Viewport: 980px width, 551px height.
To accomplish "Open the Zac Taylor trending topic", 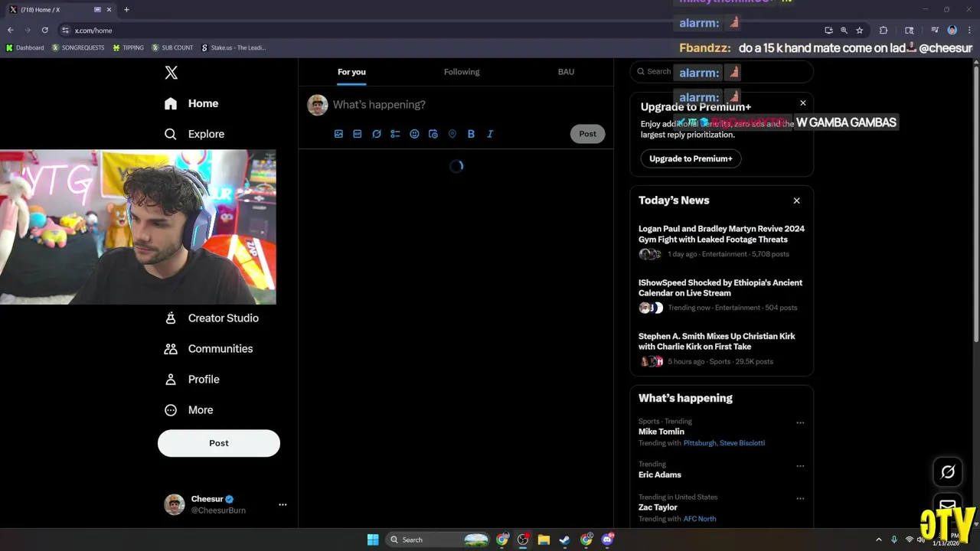I will (658, 507).
